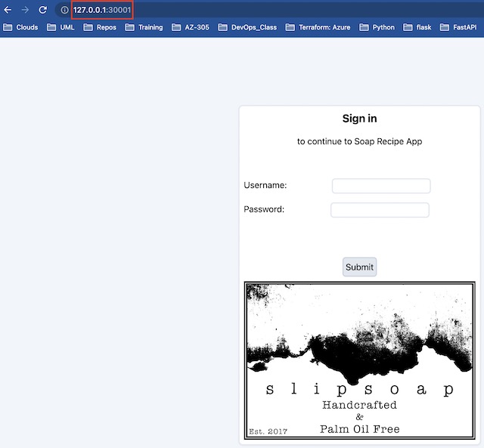This screenshot has height=448, width=484.
Task: Open the Python bookmark folder
Action: 377,27
